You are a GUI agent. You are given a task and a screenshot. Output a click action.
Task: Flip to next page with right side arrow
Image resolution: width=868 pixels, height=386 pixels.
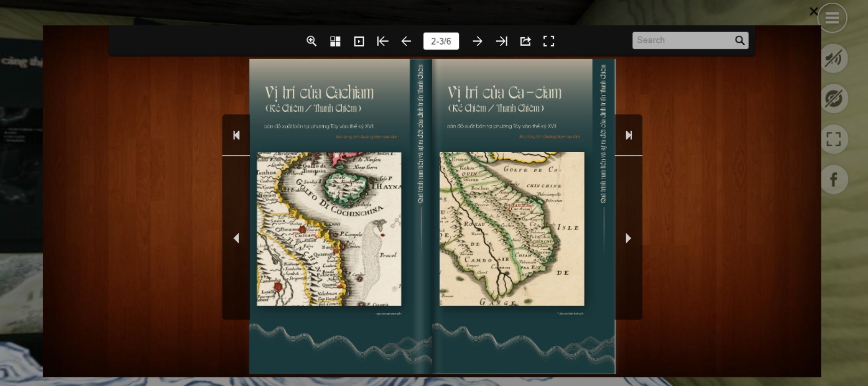tap(629, 238)
